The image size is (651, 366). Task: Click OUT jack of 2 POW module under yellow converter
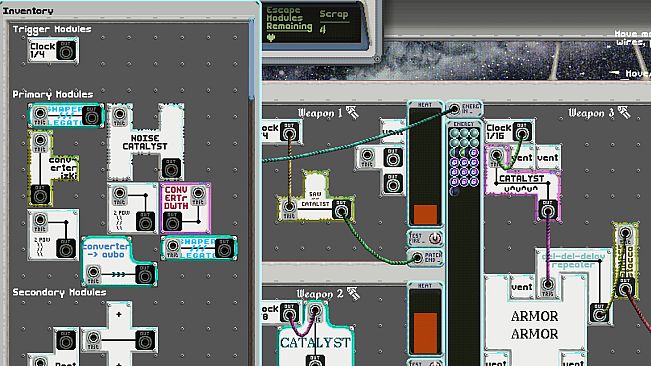click(66, 249)
